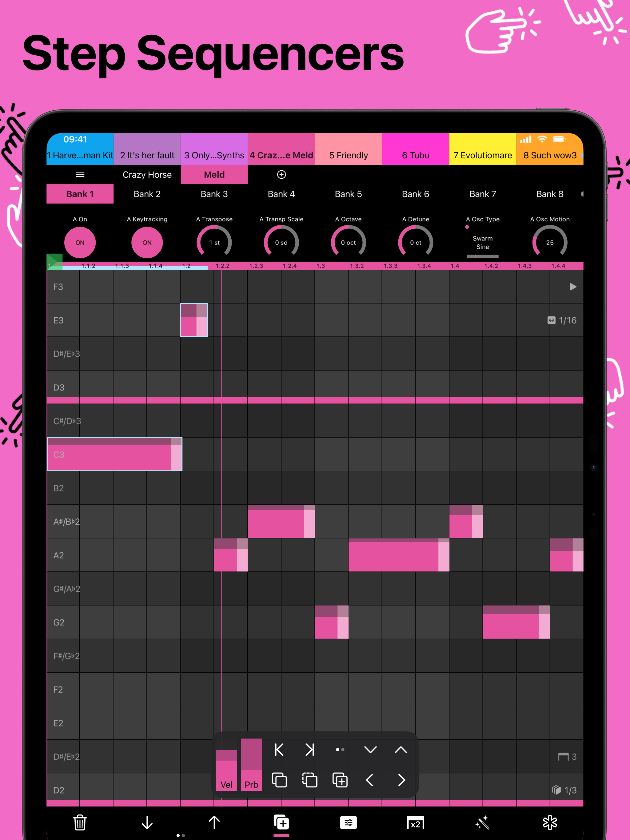Tap the x2 double length icon
The image size is (630, 840).
tap(416, 823)
